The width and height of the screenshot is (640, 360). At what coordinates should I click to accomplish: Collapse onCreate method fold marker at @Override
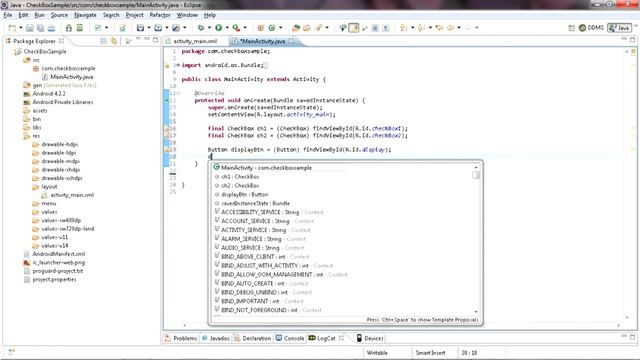178,93
